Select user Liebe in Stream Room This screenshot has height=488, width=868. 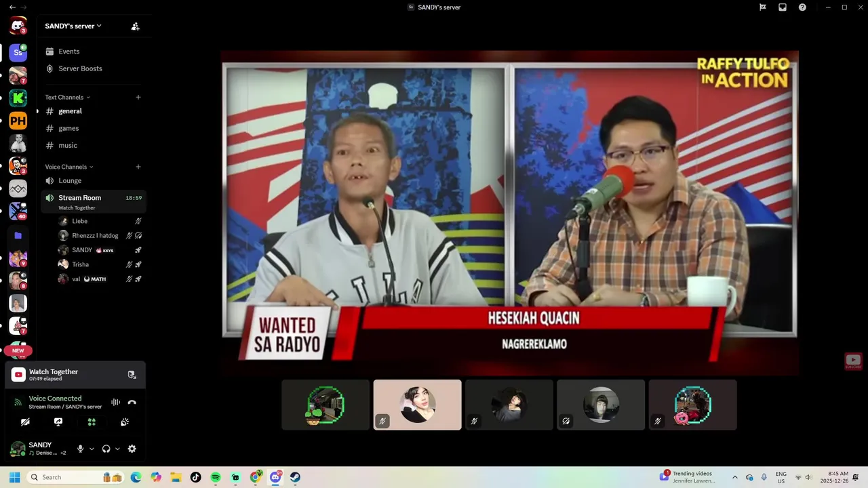click(x=100, y=221)
